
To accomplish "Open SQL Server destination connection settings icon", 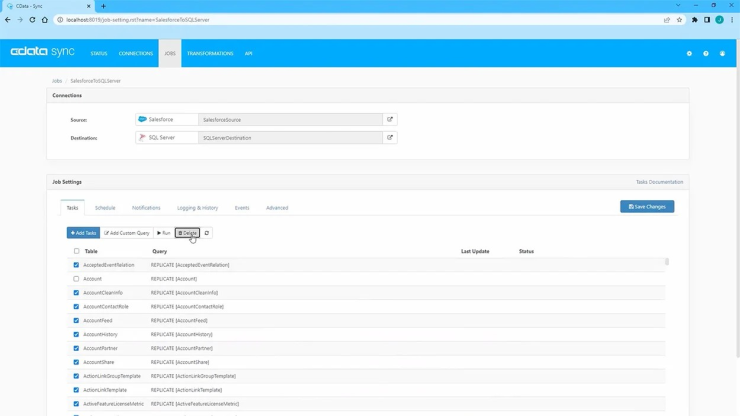I will (390, 138).
